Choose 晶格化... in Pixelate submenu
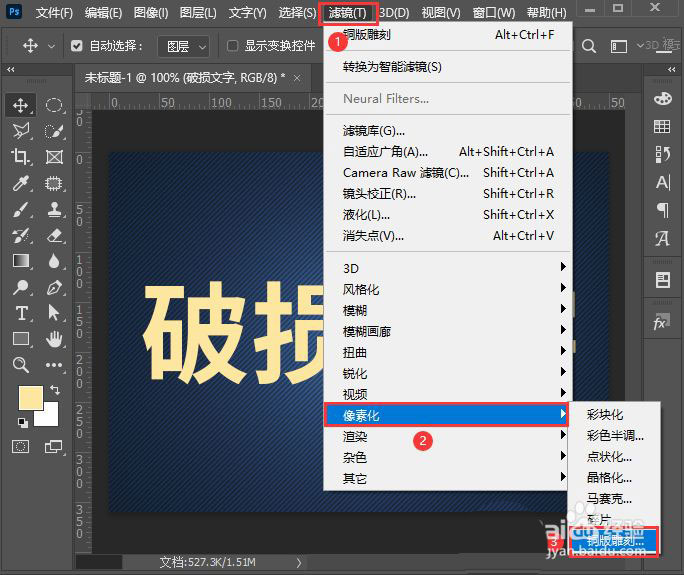684x575 pixels. coord(614,477)
